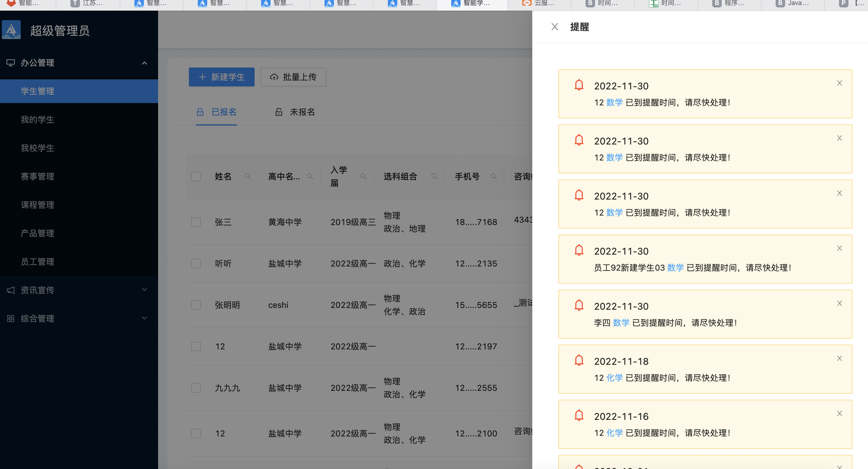Open 化学 link in 2022-11-16 reminder
This screenshot has height=469, width=868.
pos(614,433)
